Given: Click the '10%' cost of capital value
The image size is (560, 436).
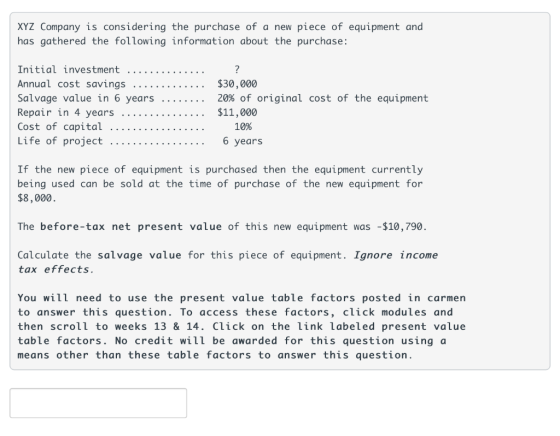Looking at the screenshot, I should coord(243,127).
